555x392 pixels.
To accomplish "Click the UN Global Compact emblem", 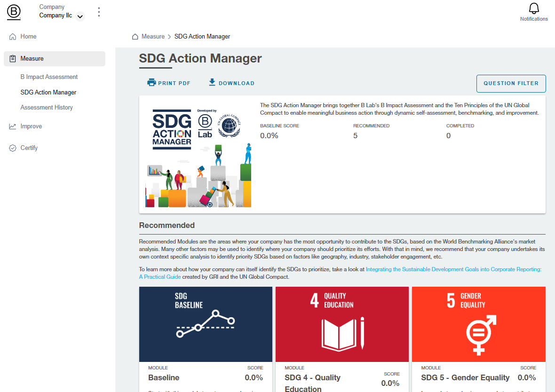I will (x=229, y=125).
